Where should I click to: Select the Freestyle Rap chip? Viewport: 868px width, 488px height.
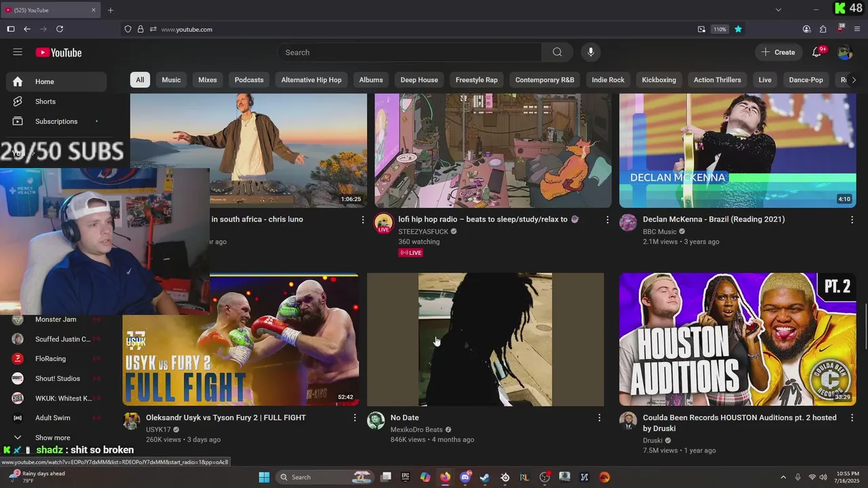click(x=477, y=80)
